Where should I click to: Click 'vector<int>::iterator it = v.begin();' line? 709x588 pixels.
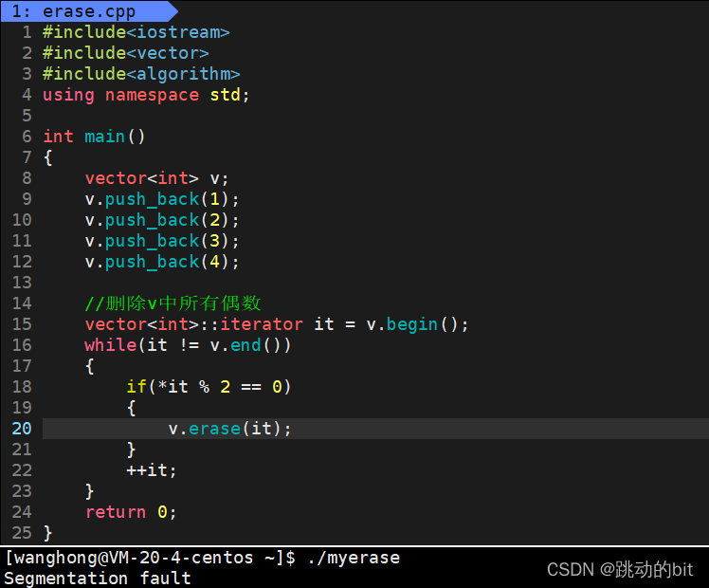(277, 324)
